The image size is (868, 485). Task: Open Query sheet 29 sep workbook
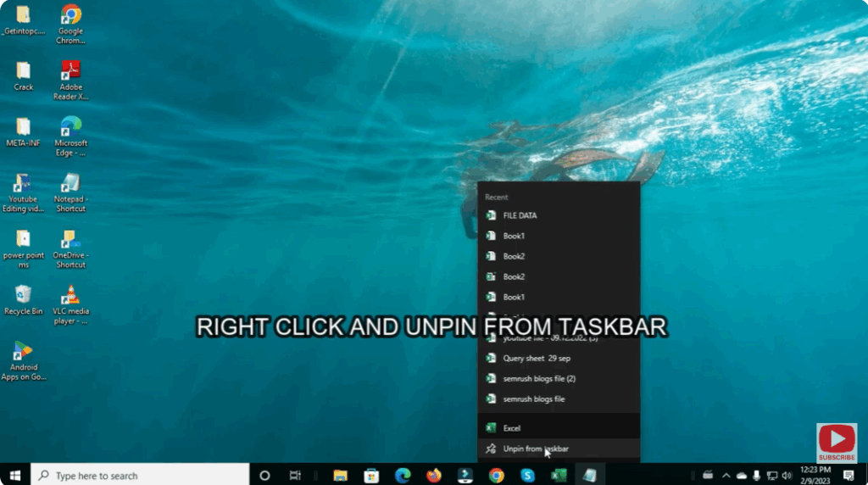[559, 358]
